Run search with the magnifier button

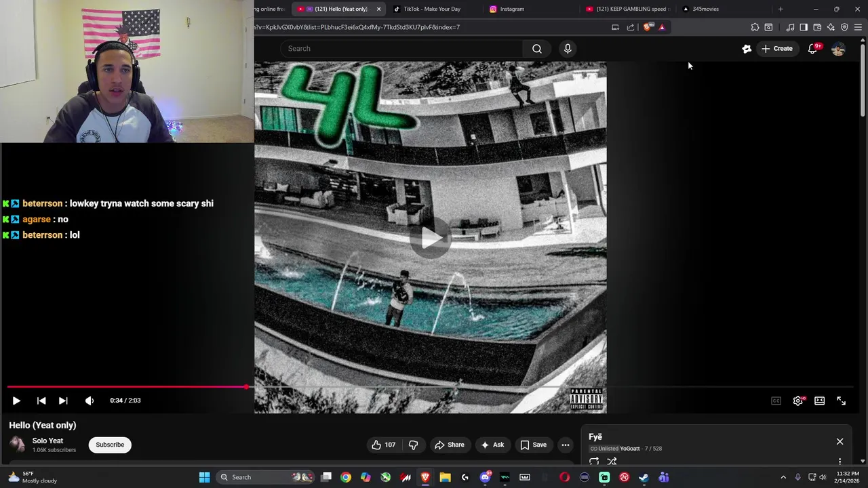pyautogui.click(x=537, y=48)
